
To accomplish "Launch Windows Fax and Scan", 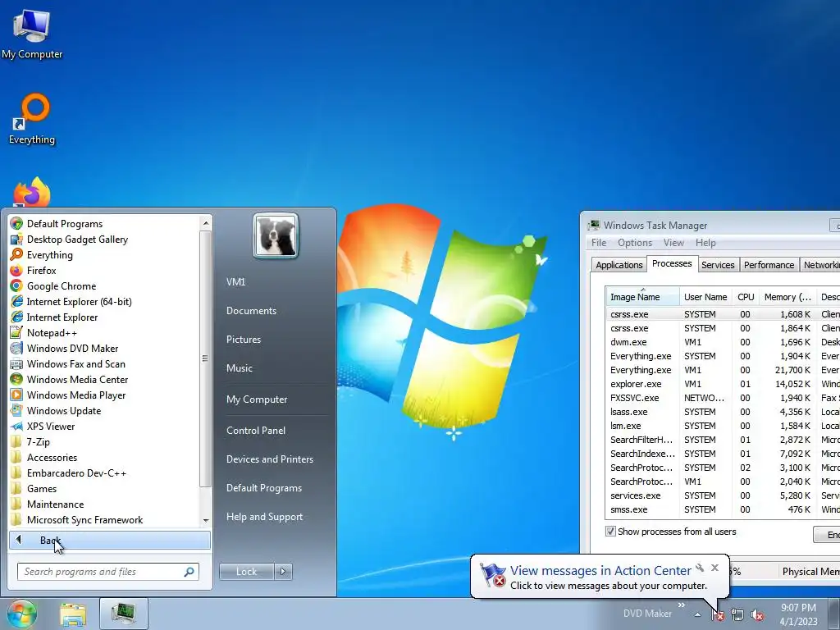I will 75,363.
